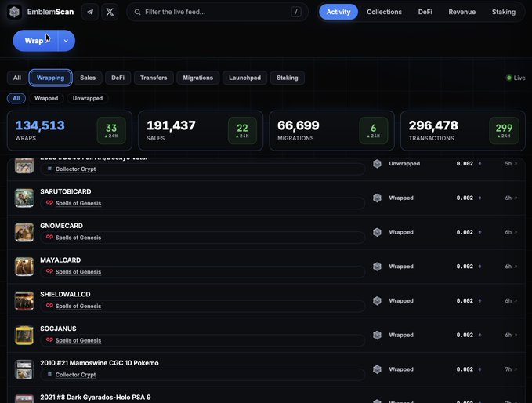Image resolution: width=532 pixels, height=403 pixels.
Task: Open Collector Crypt link under Mamoswine row
Action: point(75,375)
